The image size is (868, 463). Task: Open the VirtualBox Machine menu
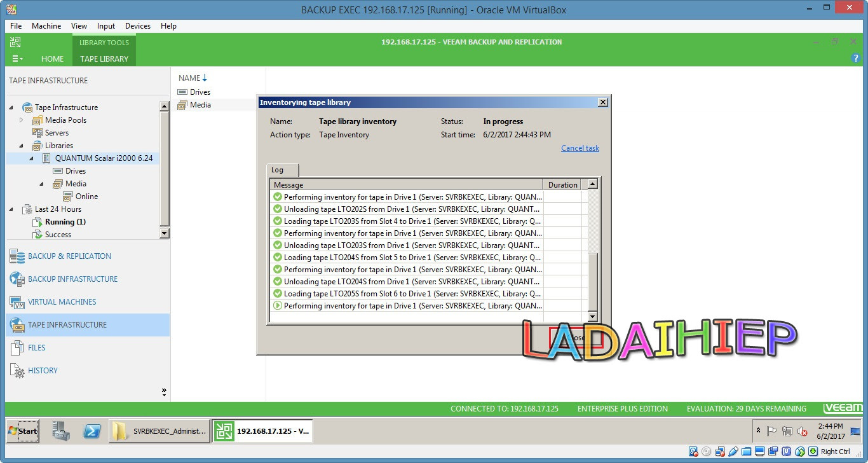46,26
